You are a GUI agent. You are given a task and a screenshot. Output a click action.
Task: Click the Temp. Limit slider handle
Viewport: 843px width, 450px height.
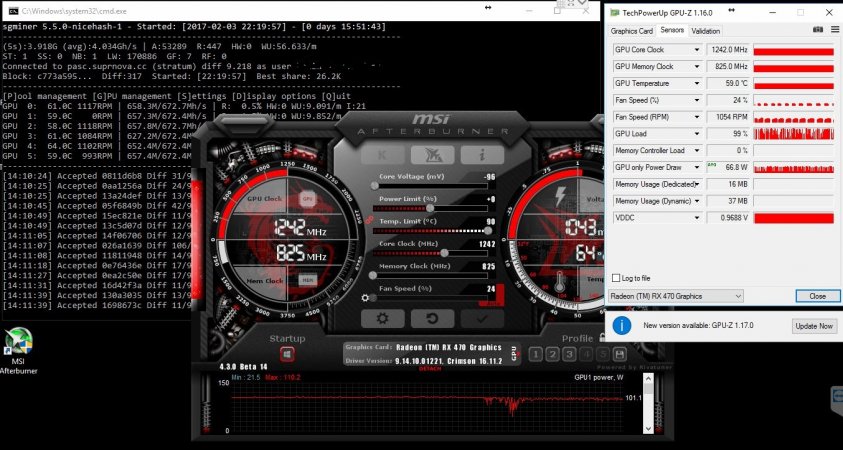[488, 231]
